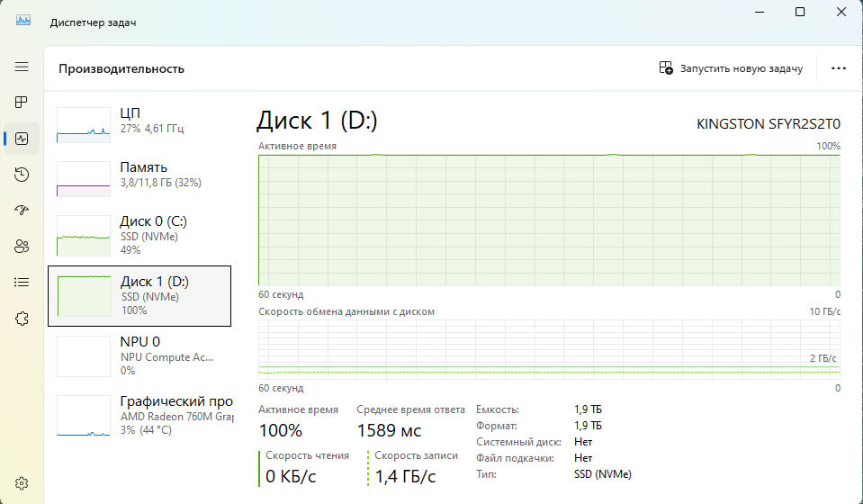Open the Startup apps page icon

[22, 211]
